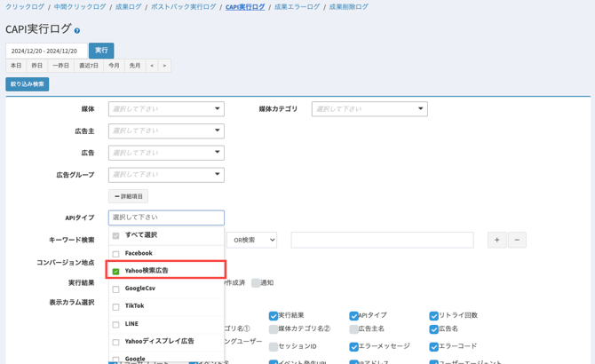Open the ポストバック実行ログ tab
This screenshot has width=595, height=364.
pyautogui.click(x=184, y=7)
